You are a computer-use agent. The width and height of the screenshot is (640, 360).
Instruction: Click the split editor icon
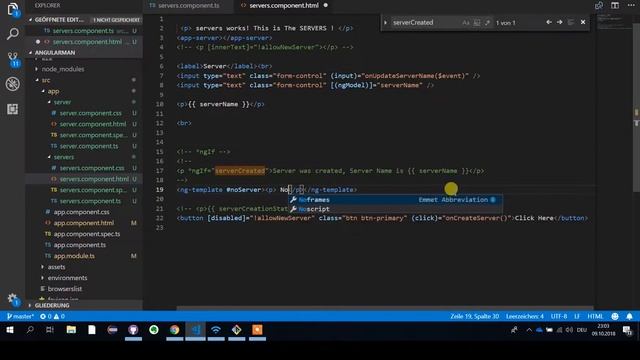tap(615, 5)
